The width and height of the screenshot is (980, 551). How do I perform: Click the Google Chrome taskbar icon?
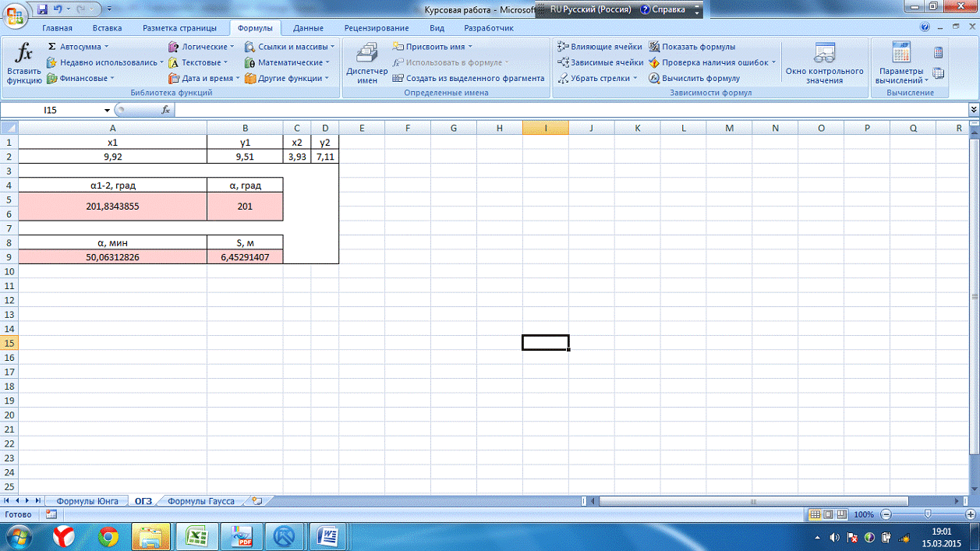coord(108,536)
